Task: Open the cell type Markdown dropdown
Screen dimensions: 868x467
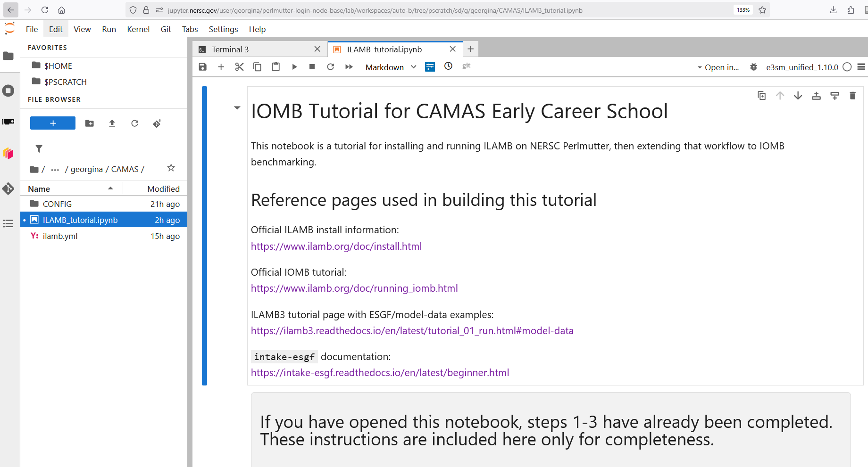Action: (391, 67)
